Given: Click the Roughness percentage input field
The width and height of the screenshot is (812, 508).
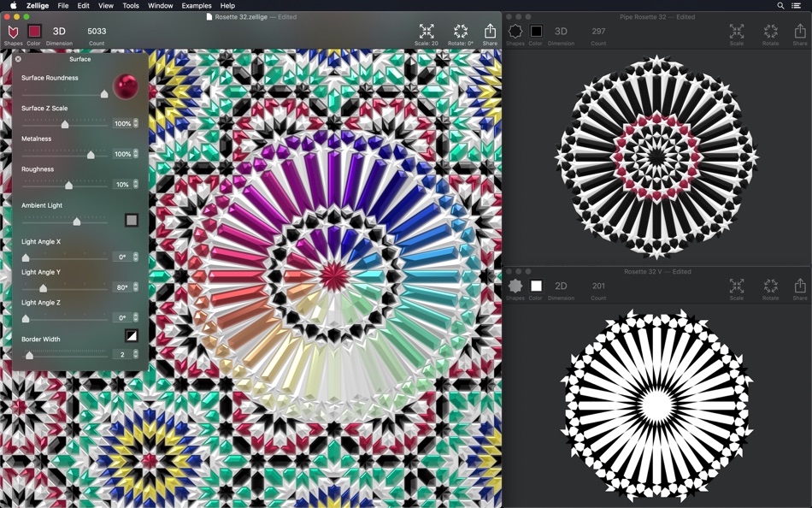Looking at the screenshot, I should (x=122, y=185).
